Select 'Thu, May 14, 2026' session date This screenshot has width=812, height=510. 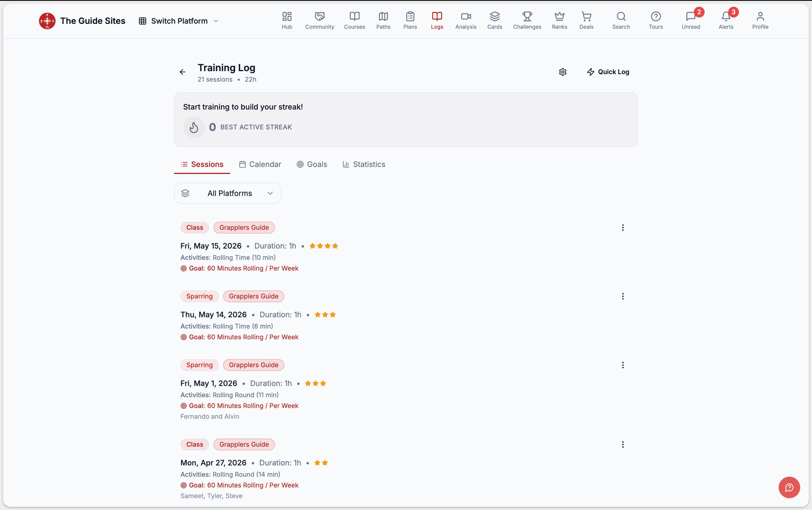click(214, 315)
